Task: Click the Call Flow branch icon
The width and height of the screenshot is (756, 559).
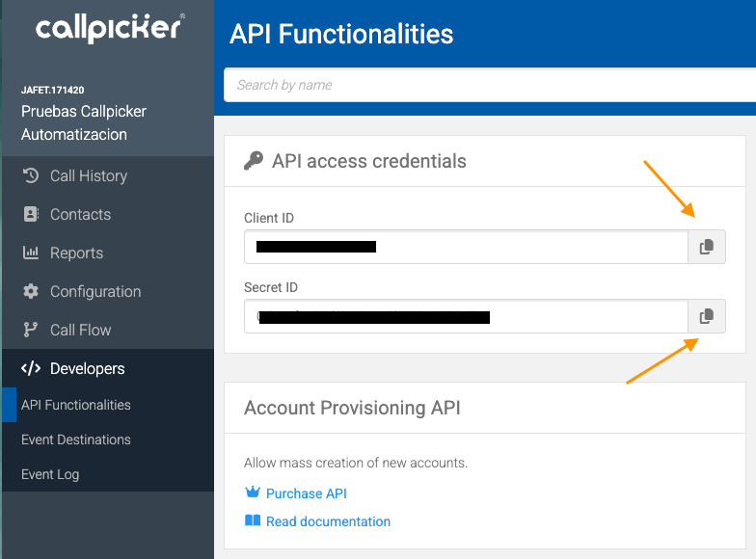Action: (x=31, y=330)
